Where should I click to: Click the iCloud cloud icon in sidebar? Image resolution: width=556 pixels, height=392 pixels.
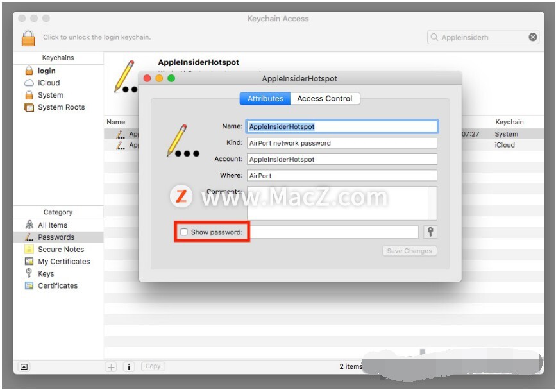[29, 83]
